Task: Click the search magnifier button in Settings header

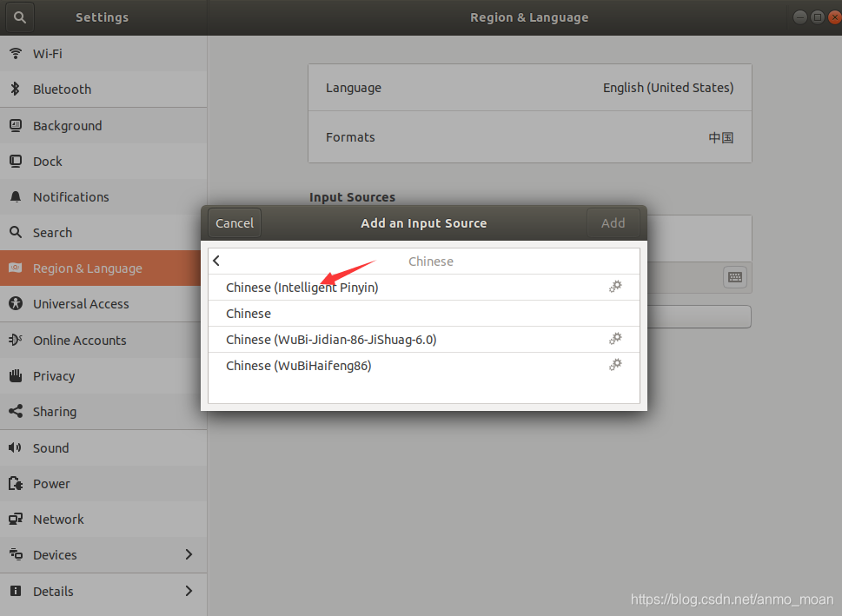Action: click(20, 17)
